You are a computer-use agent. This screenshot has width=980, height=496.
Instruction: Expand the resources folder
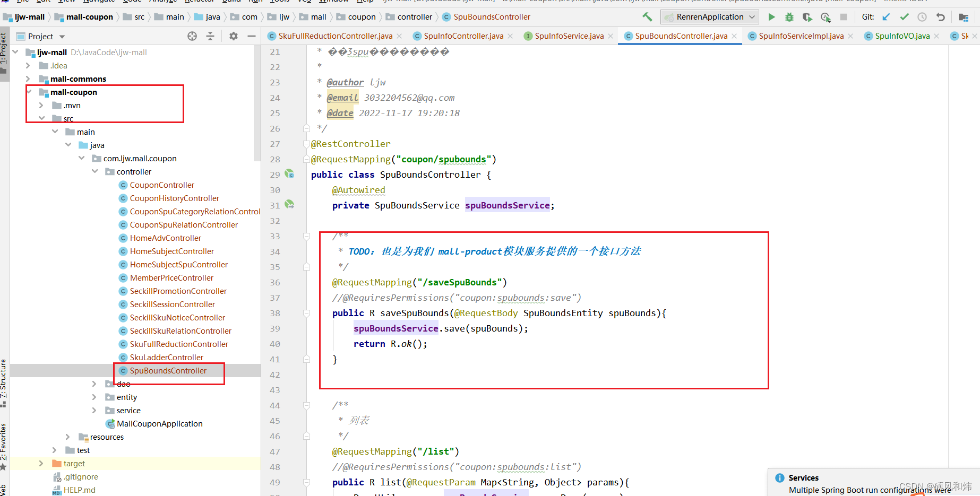[x=68, y=437]
